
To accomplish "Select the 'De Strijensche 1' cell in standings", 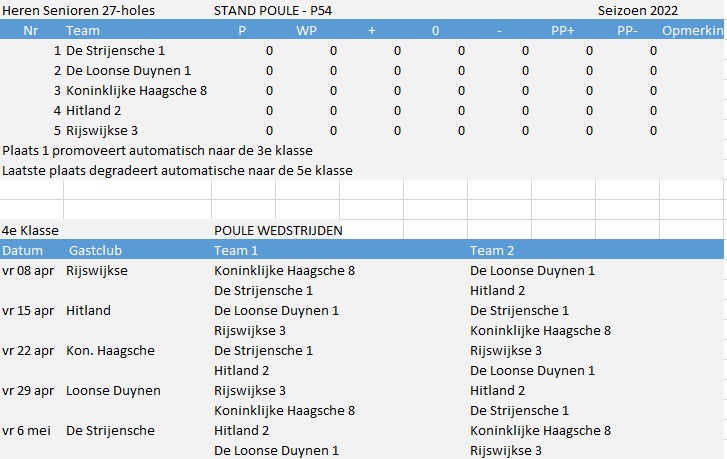I will click(115, 51).
